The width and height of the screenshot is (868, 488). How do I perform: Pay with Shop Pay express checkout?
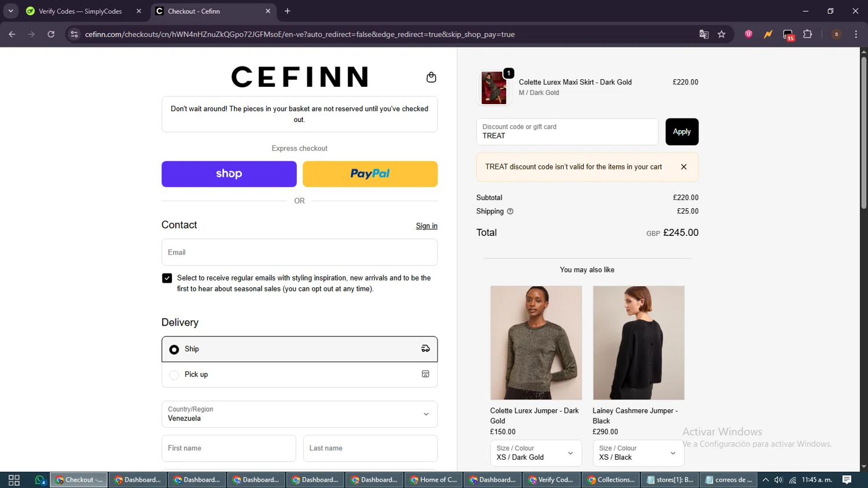click(229, 174)
